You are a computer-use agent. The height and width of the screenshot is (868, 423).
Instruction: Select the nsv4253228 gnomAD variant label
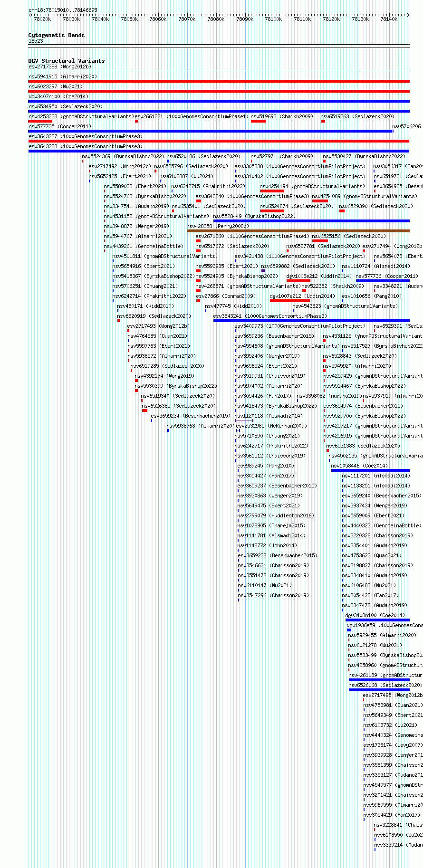[81, 117]
